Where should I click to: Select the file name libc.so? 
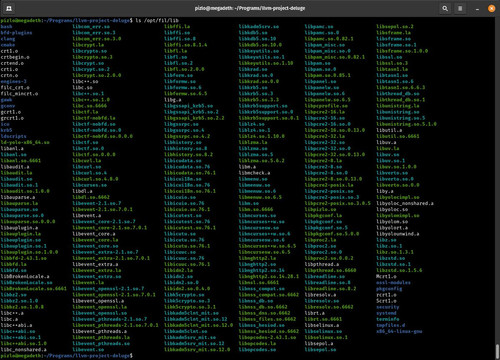(x=83, y=87)
